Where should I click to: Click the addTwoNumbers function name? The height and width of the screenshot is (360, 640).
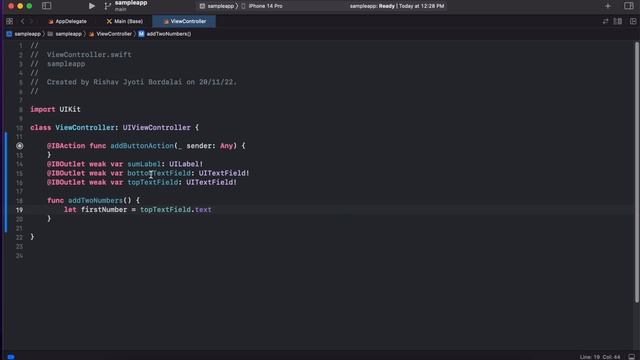(x=95, y=200)
